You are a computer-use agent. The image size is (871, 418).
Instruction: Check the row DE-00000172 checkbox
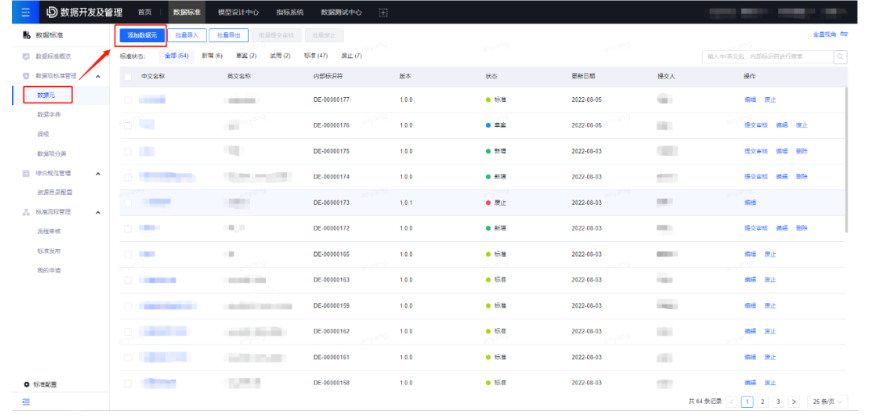[x=128, y=228]
